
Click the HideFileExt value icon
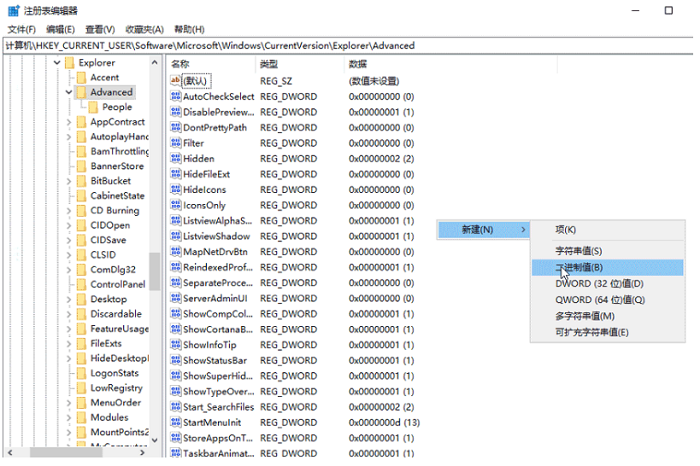click(176, 174)
